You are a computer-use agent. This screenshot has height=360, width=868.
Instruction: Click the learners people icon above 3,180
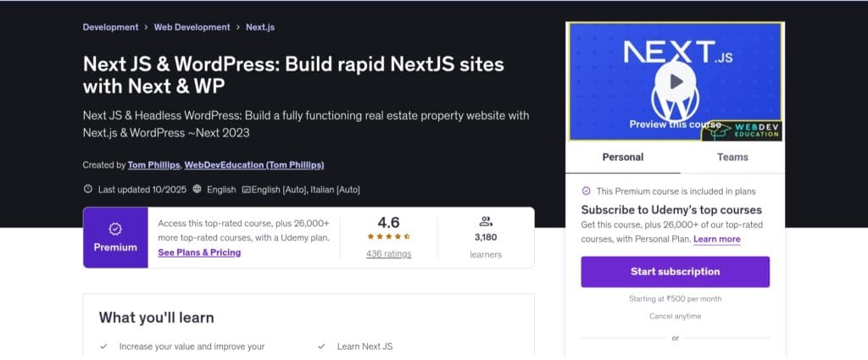[x=486, y=222]
